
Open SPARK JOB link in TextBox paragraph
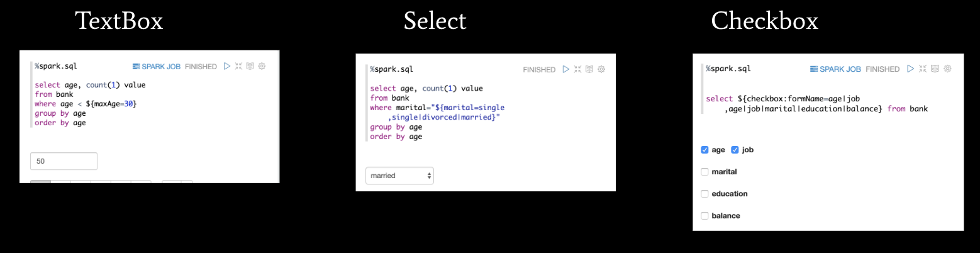[x=157, y=66]
